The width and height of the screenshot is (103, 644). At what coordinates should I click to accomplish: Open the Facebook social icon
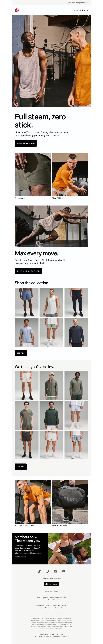click(x=56, y=571)
